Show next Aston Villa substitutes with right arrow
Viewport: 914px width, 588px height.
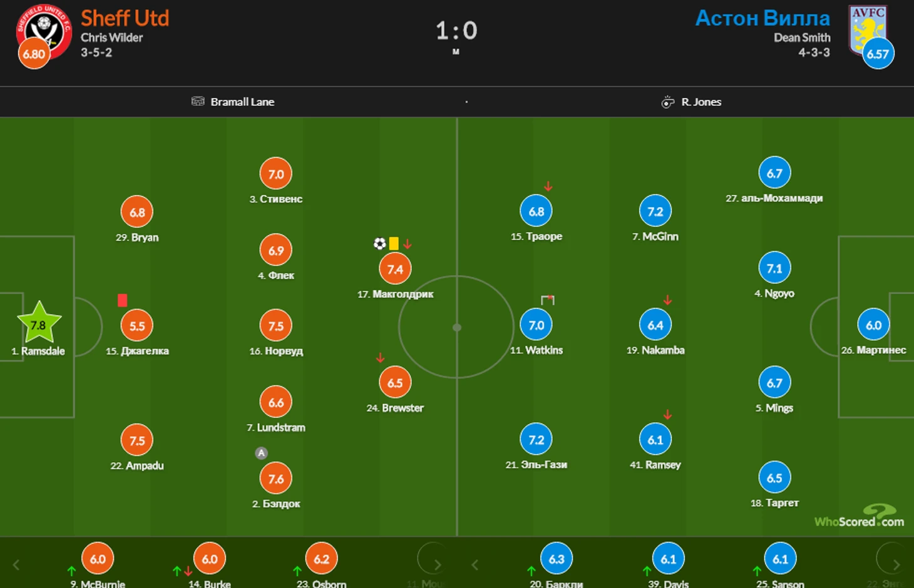pyautogui.click(x=896, y=565)
